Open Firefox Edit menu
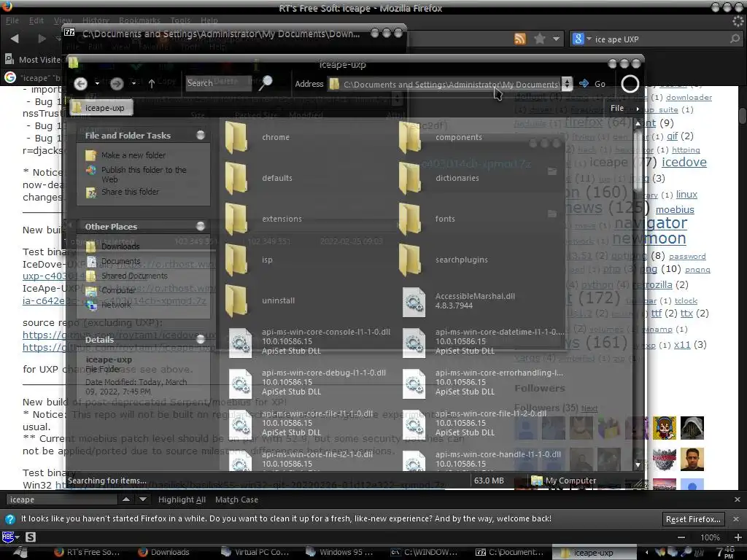This screenshot has width=747, height=560. click(36, 20)
